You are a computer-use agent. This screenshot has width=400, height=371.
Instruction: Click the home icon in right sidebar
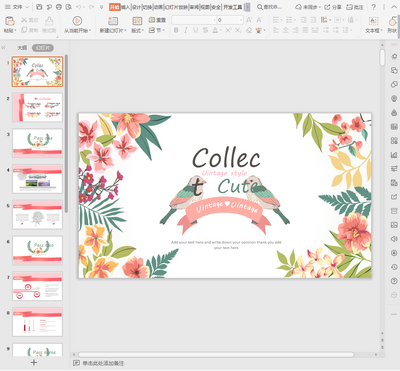394,56
